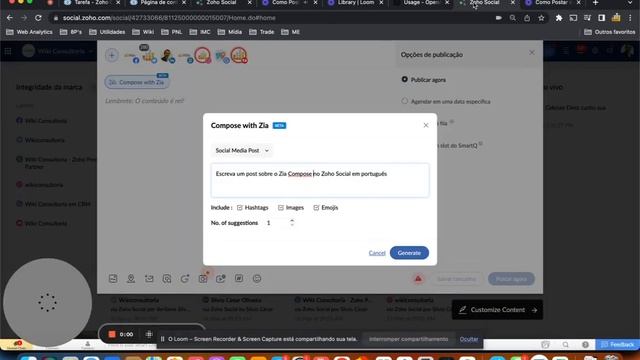Click the location pin icon in composer toolbar

pos(131,279)
